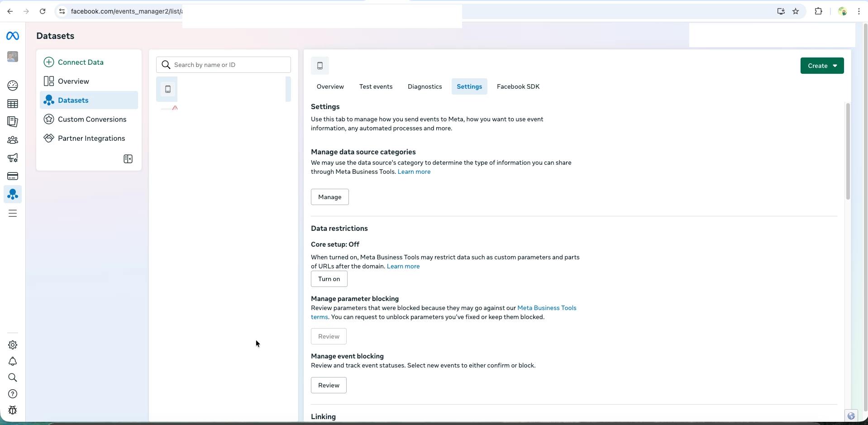The image size is (868, 425).
Task: Open the Facebook SDK tab
Action: click(x=518, y=86)
